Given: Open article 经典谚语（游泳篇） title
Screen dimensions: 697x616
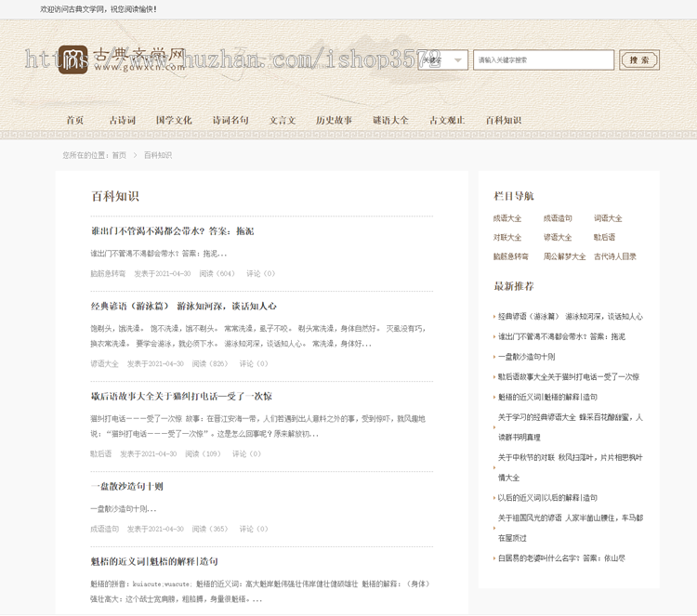Looking at the screenshot, I should [184, 307].
